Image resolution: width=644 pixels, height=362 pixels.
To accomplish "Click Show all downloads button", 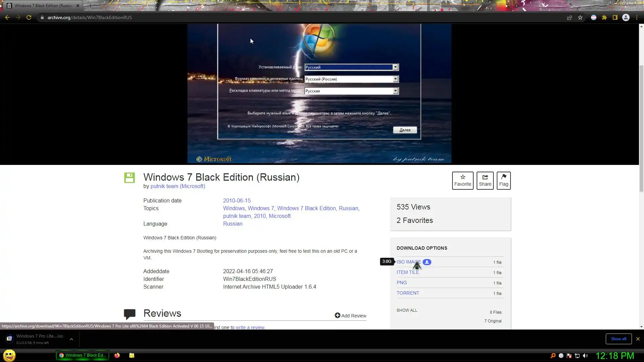I will pos(618,339).
